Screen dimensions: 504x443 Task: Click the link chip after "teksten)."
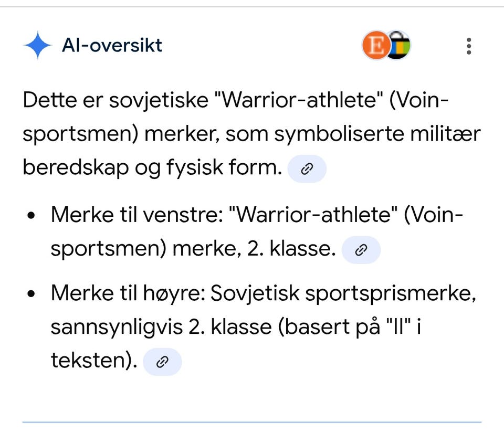pyautogui.click(x=162, y=362)
